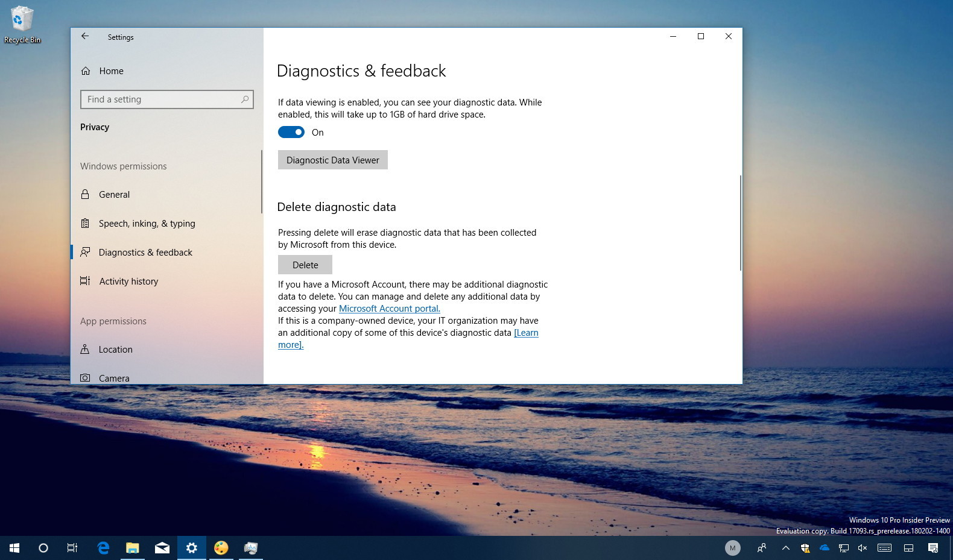Open Action Center notifications icon
Viewport: 953px width, 560px height.
(933, 548)
